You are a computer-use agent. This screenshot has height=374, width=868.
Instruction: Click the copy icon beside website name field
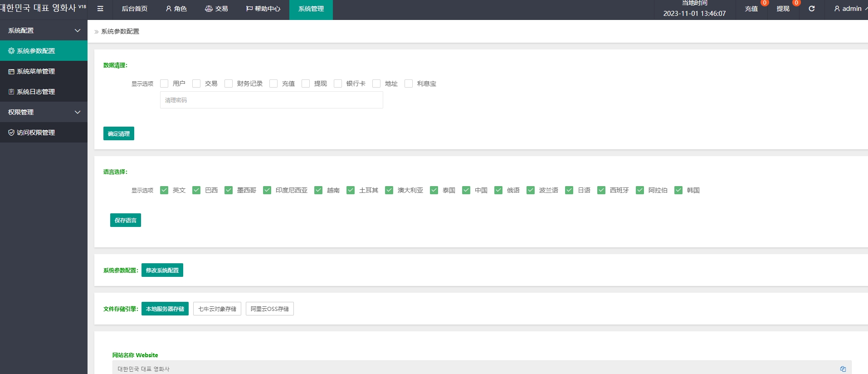click(x=843, y=369)
